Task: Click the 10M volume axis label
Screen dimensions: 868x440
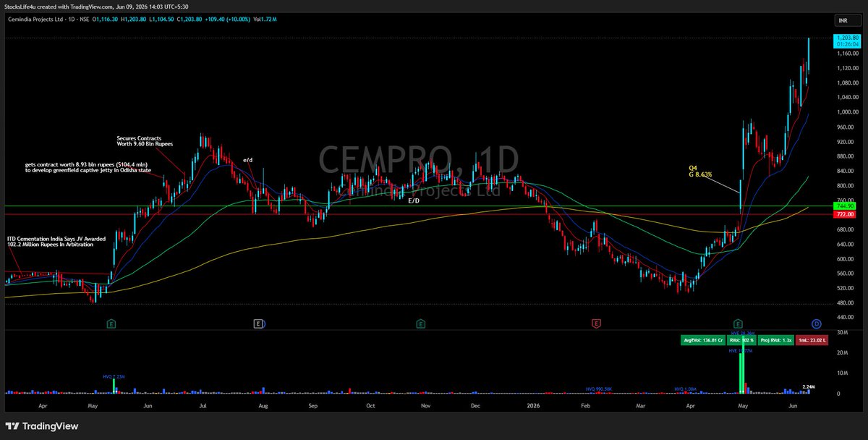Action: click(x=842, y=373)
